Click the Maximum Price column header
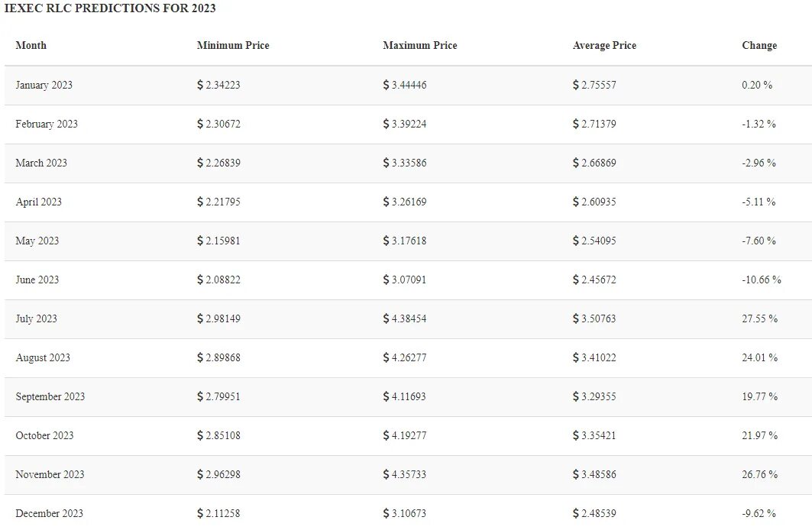This screenshot has width=812, height=530. point(420,46)
